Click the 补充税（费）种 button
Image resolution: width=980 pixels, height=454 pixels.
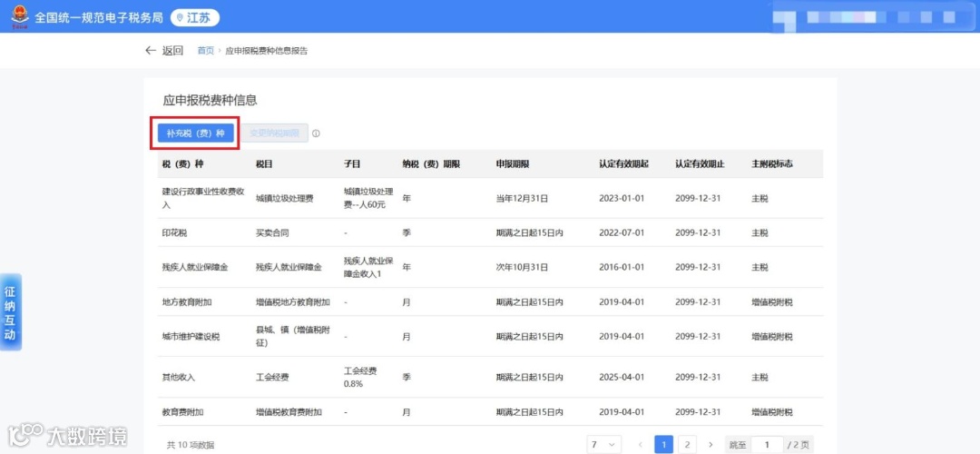pyautogui.click(x=196, y=133)
